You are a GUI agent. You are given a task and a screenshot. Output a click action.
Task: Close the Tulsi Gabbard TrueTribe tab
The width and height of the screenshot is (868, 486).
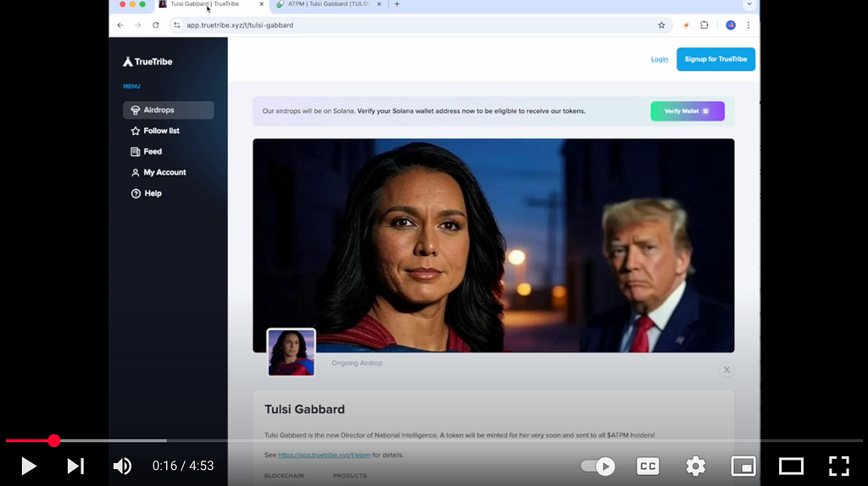tap(261, 4)
